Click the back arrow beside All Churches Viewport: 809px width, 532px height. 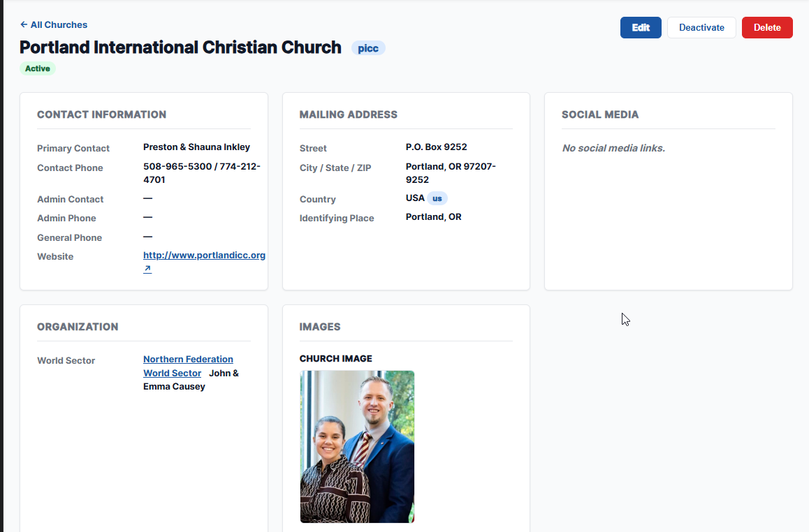[24, 24]
